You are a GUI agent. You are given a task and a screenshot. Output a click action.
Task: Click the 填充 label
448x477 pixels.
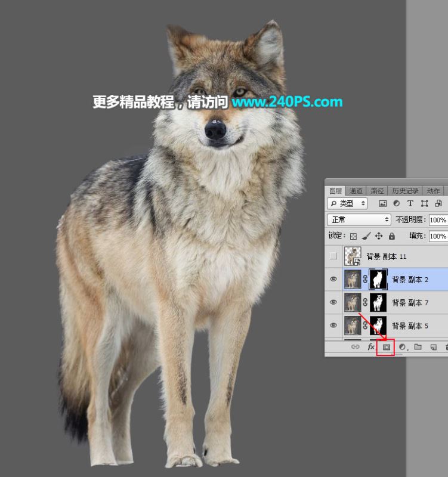pyautogui.click(x=417, y=236)
